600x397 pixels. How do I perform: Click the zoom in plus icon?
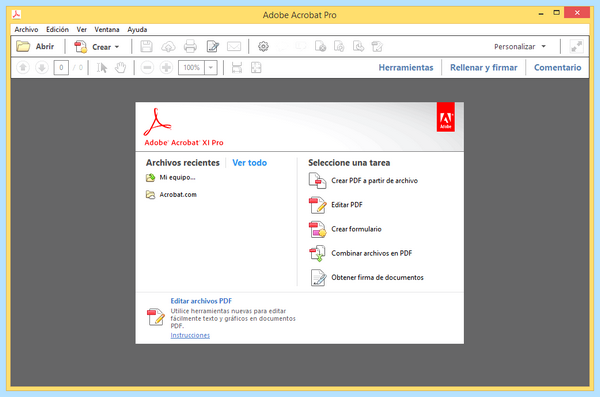[166, 68]
